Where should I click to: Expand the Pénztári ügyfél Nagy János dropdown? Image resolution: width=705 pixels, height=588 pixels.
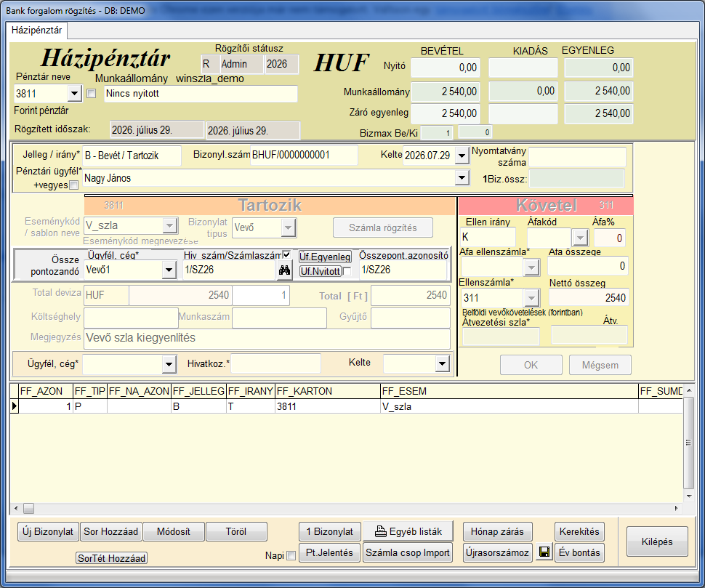[x=462, y=178]
